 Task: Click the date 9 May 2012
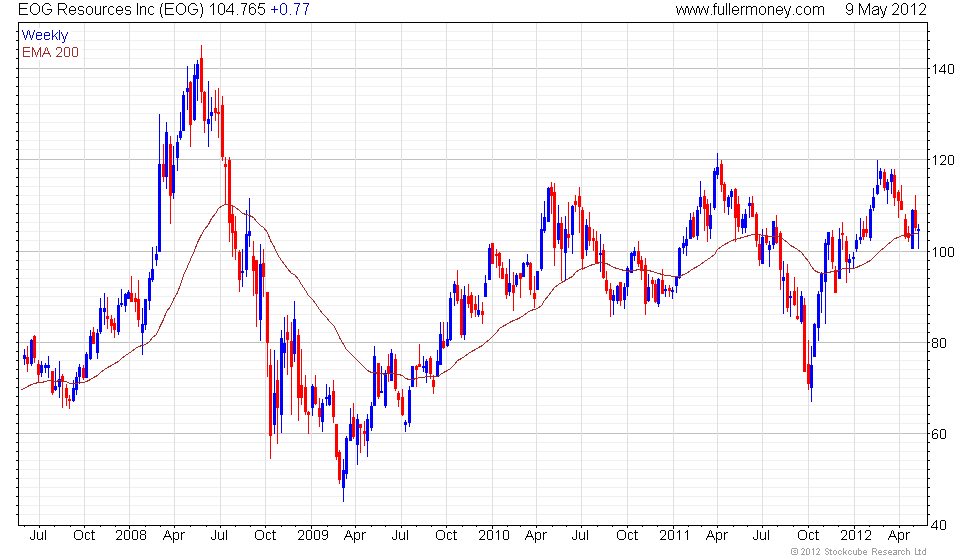coord(886,9)
